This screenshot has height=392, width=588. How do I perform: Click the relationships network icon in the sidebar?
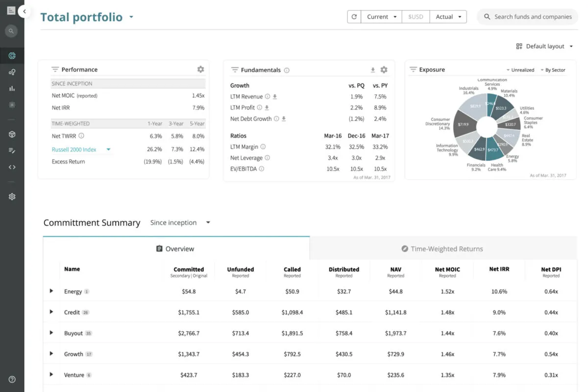point(12,72)
